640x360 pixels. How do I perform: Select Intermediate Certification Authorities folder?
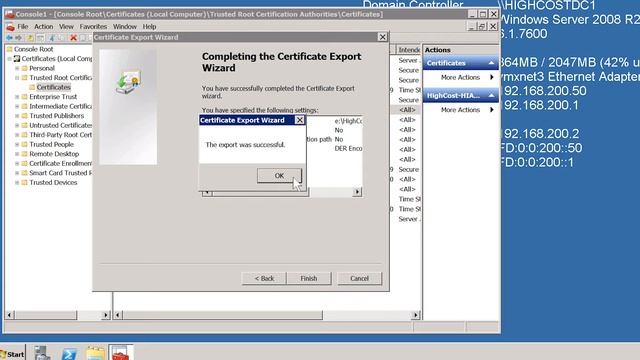tap(60, 106)
